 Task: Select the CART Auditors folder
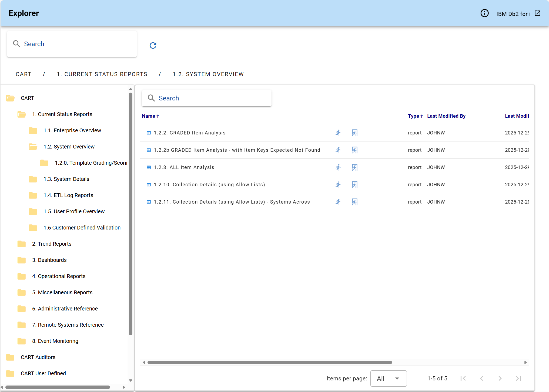[x=38, y=357]
